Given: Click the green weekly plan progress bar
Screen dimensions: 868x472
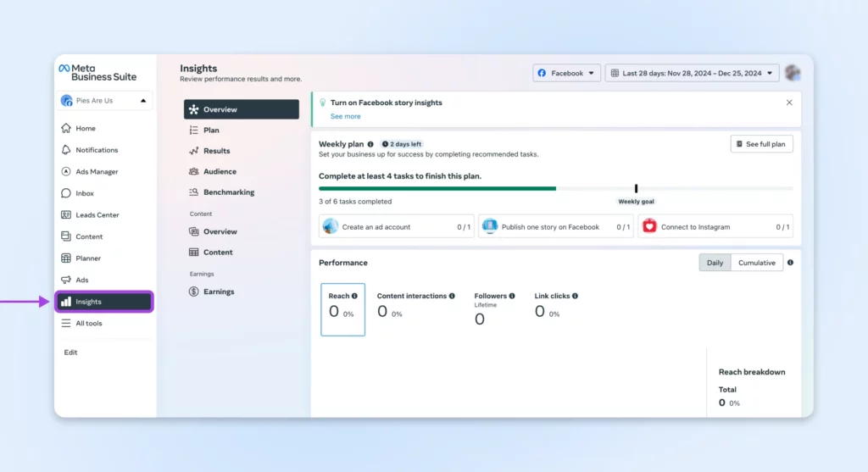Looking at the screenshot, I should [437, 189].
